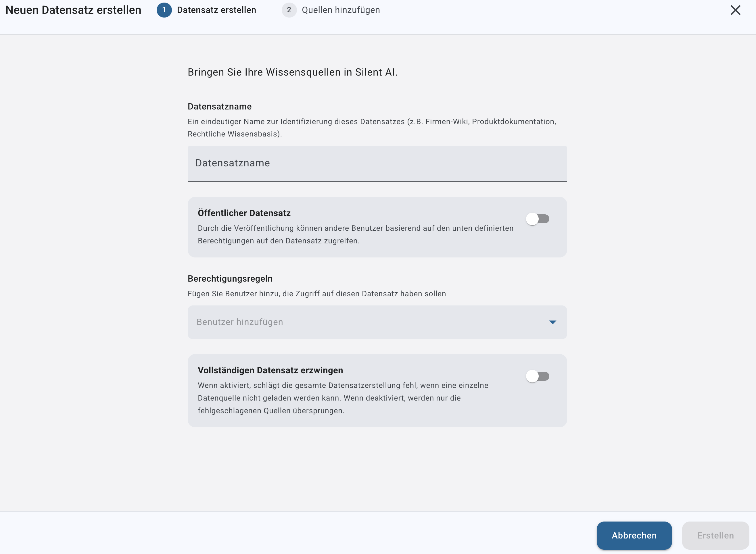Click the step 2 circle indicator
Image resolution: width=756 pixels, height=554 pixels.
[289, 10]
